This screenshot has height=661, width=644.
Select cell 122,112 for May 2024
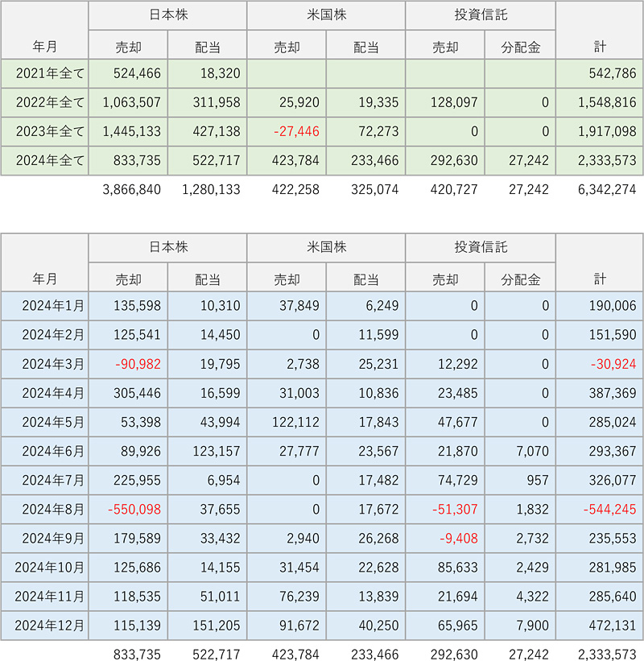[295, 422]
